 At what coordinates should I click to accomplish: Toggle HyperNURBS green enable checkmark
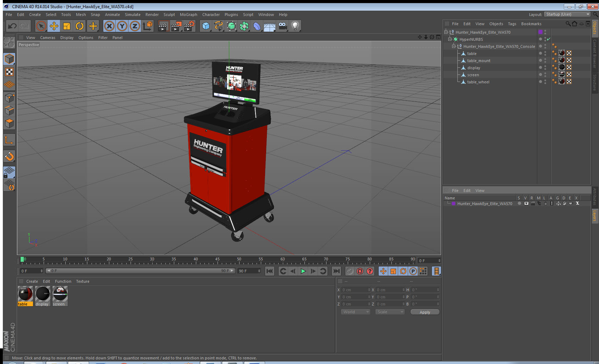tap(549, 39)
